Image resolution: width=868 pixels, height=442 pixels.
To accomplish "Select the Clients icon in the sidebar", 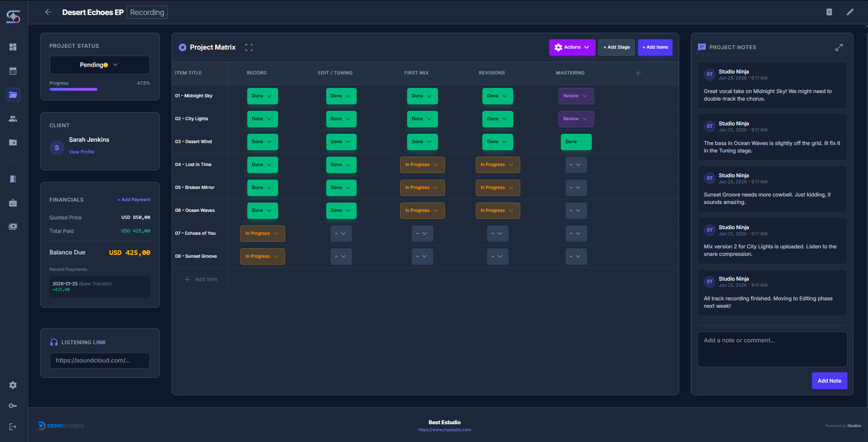I will [x=13, y=118].
